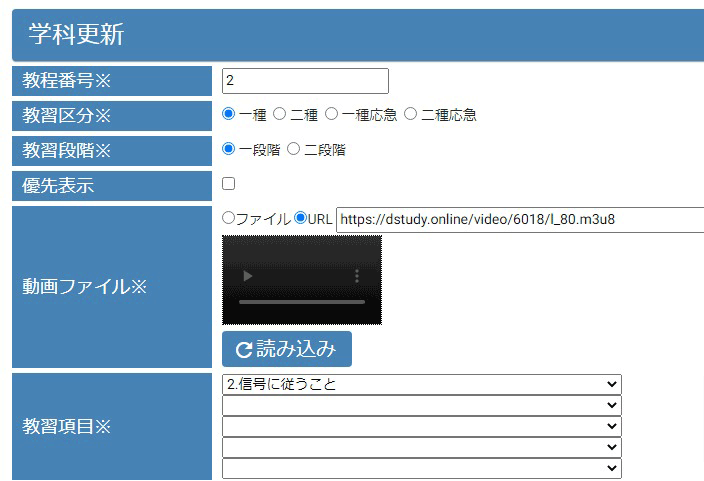The height and width of the screenshot is (481, 704).
Task: Select 二段階 for 教習段階
Action: coord(293,149)
